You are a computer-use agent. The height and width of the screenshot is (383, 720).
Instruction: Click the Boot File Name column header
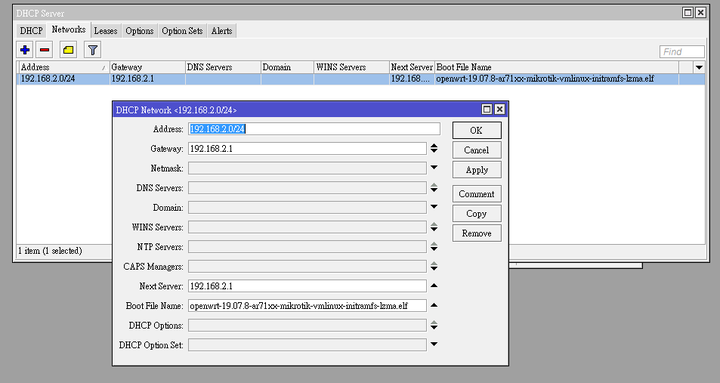click(x=556, y=67)
